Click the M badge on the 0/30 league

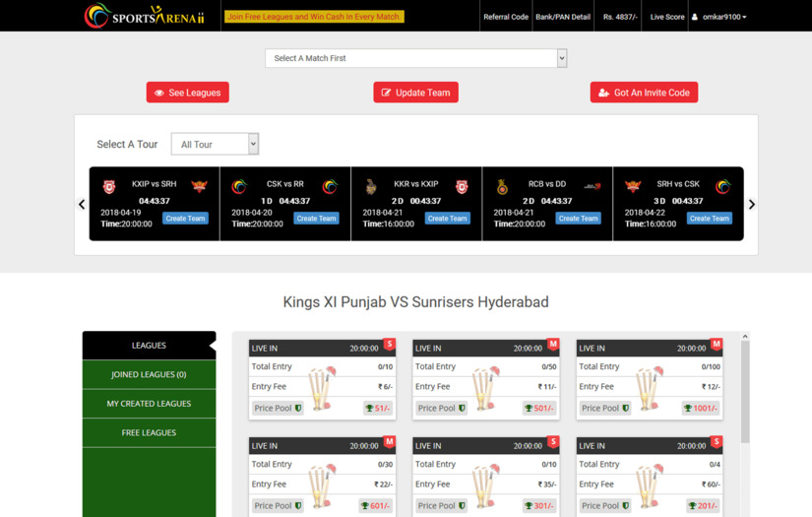[x=390, y=442]
